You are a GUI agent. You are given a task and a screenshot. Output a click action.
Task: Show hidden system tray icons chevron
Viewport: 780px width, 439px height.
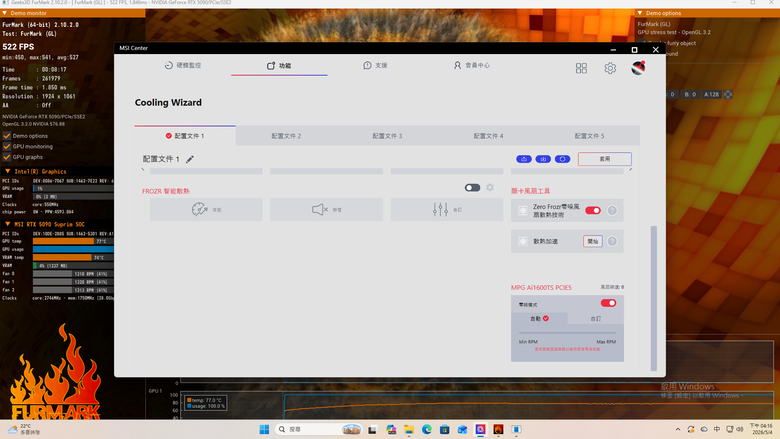pos(678,430)
